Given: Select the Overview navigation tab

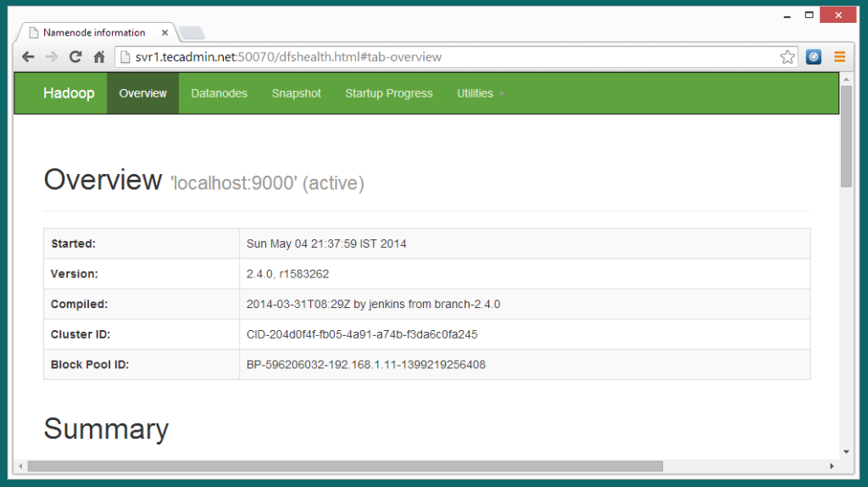Looking at the screenshot, I should [142, 93].
